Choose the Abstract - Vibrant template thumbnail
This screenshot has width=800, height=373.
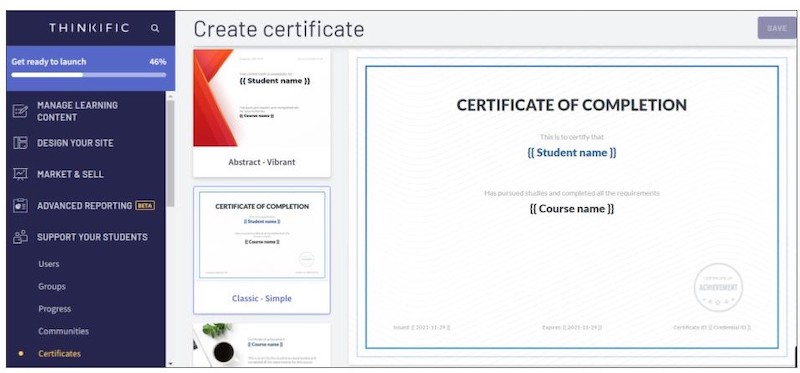pos(262,98)
